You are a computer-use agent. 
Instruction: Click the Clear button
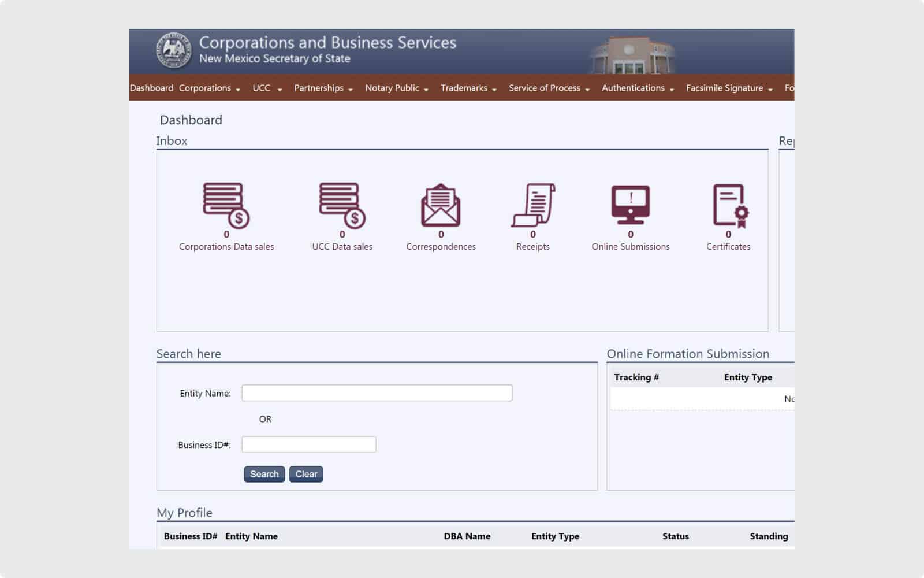306,474
